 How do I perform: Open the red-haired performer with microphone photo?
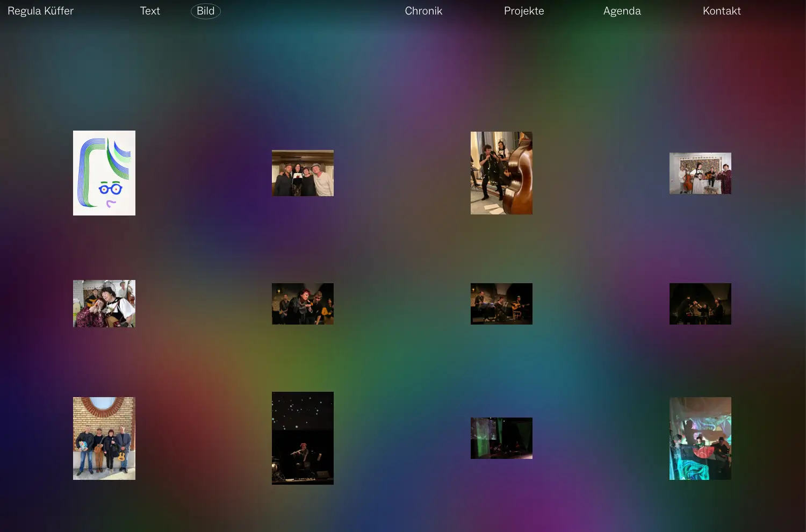(x=303, y=304)
